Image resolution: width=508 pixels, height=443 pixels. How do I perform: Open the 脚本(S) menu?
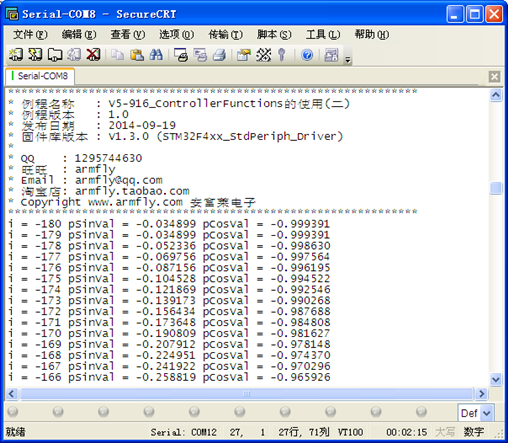pos(274,34)
